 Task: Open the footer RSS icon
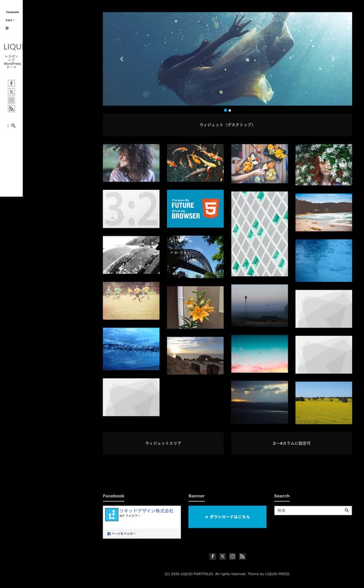click(242, 556)
